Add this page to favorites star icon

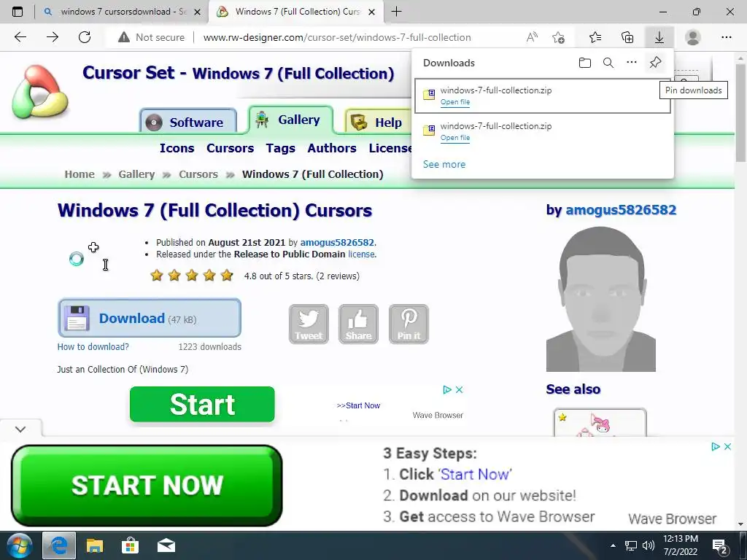point(558,37)
